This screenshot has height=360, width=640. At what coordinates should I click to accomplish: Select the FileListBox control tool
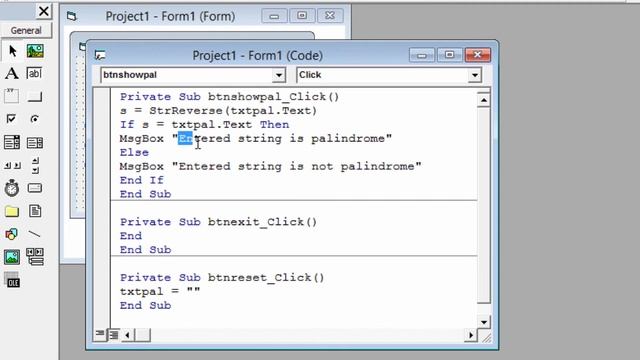35,211
